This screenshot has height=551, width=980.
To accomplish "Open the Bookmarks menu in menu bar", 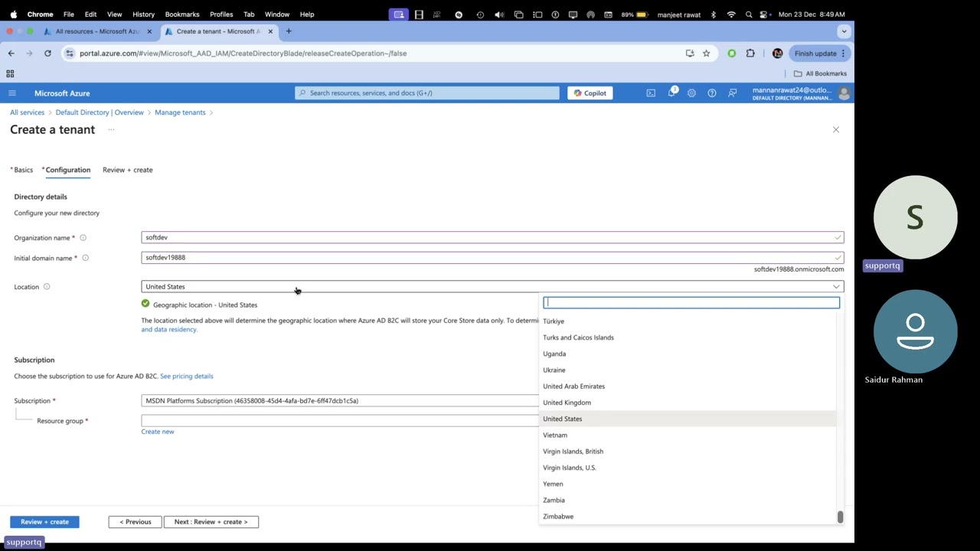I will coord(182,14).
